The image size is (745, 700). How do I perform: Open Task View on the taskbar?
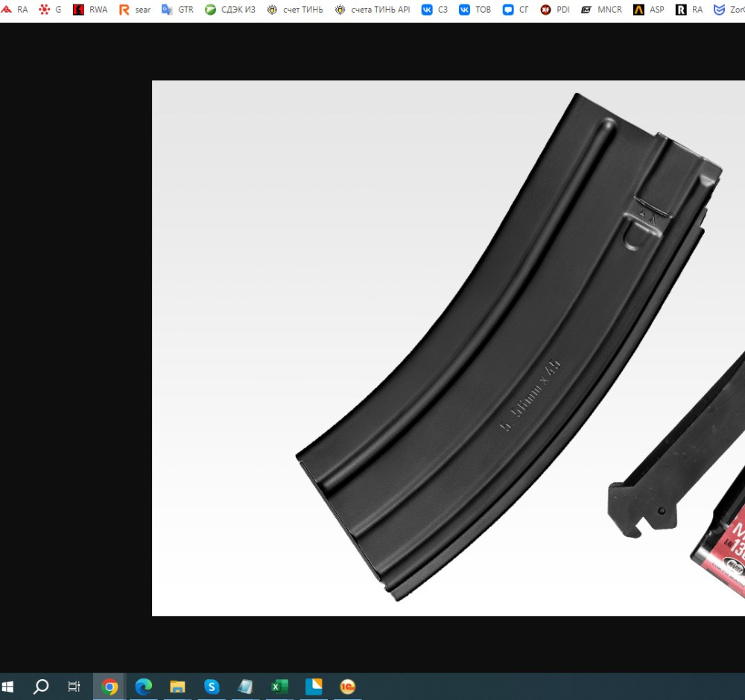(74, 687)
